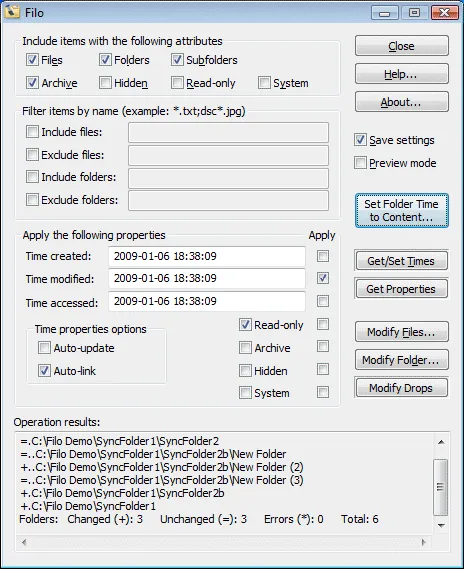Select result line ending SyncFolder2
This screenshot has width=464, height=569.
120,441
